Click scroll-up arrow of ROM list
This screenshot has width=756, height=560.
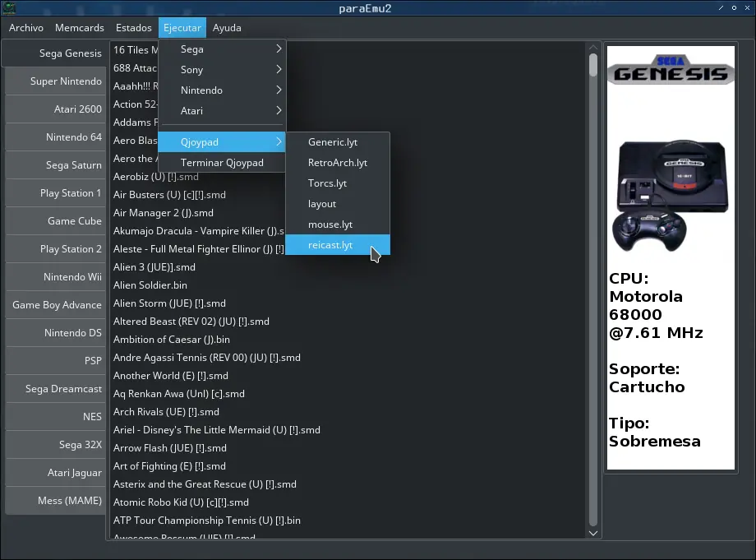point(593,47)
